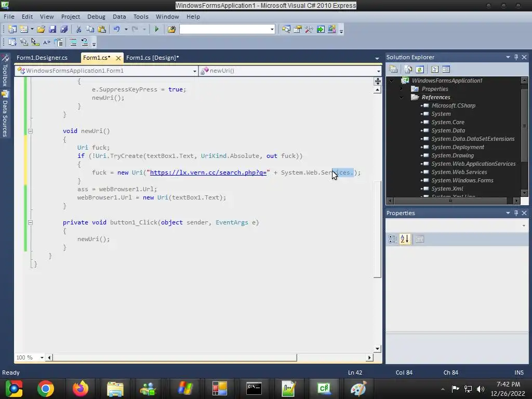Refresh the Solution Explorer tree
The width and height of the screenshot is (532, 399).
420,69
